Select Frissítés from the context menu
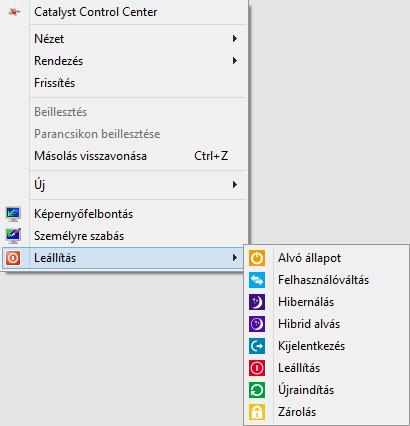Image resolution: width=410 pixels, height=426 pixels. point(124,83)
